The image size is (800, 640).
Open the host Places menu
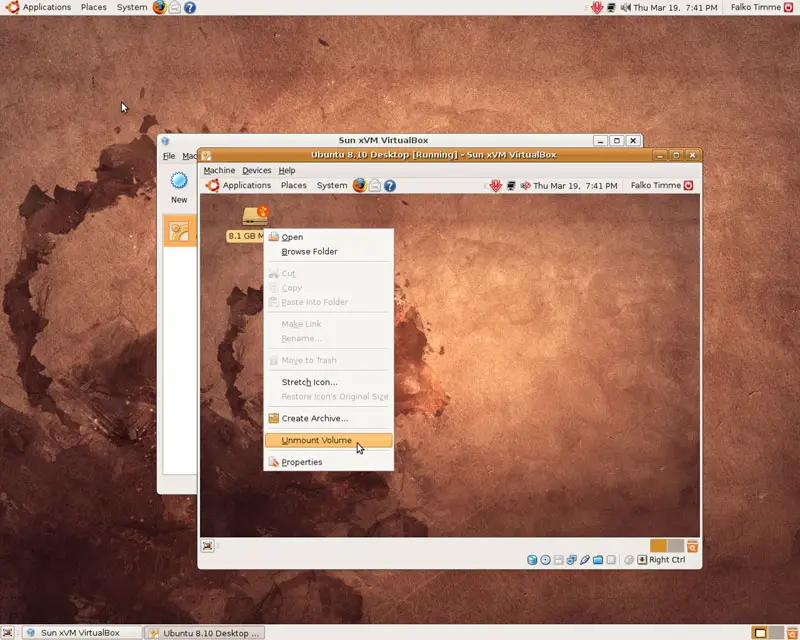94,7
